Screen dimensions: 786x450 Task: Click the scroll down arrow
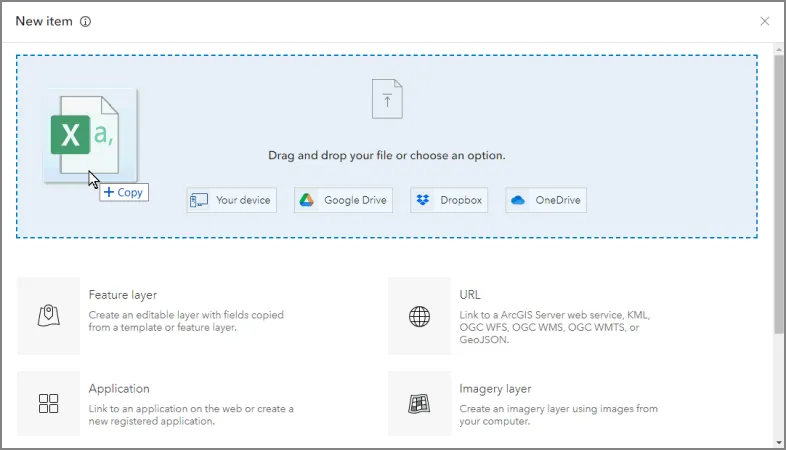(x=778, y=441)
